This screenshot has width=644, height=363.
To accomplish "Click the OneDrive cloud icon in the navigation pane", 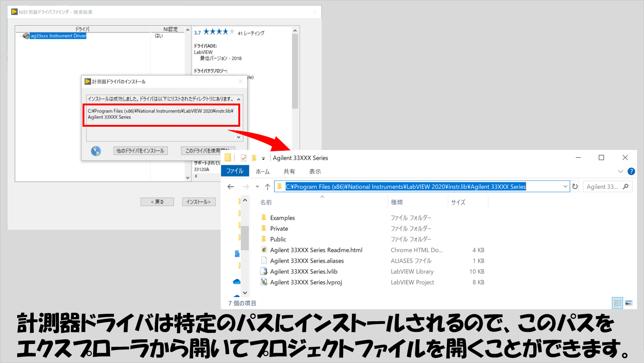I will pos(236,282).
